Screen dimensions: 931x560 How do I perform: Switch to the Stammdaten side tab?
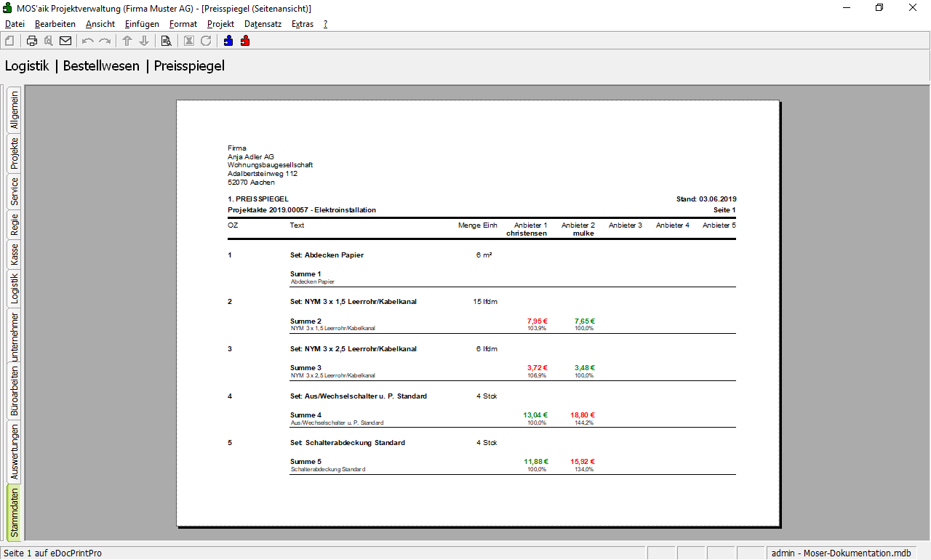[15, 513]
